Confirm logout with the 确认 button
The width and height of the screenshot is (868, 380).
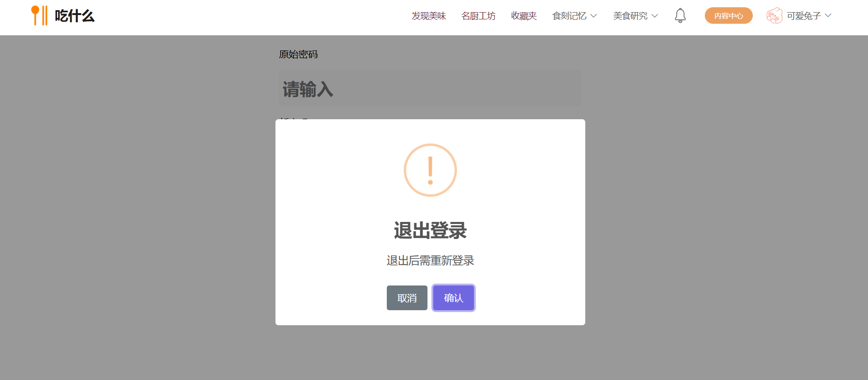pos(454,298)
